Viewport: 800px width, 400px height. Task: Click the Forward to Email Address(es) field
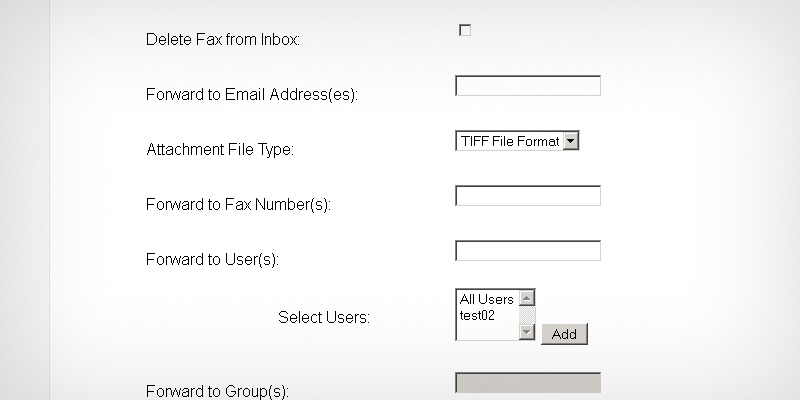pos(528,86)
